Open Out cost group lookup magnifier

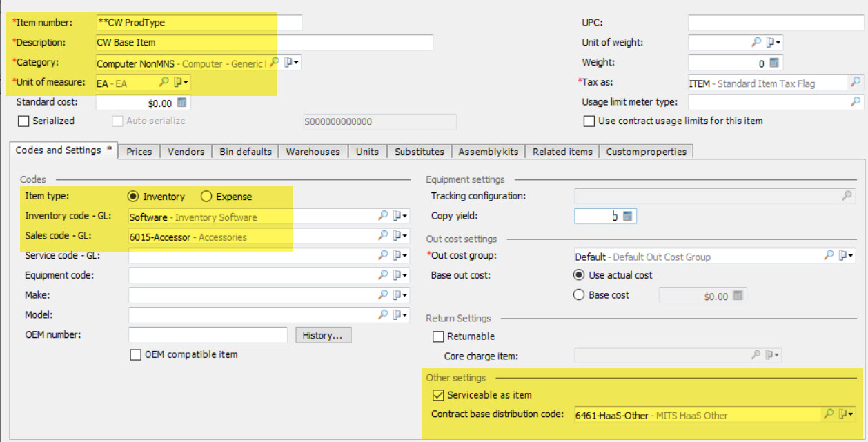(829, 256)
